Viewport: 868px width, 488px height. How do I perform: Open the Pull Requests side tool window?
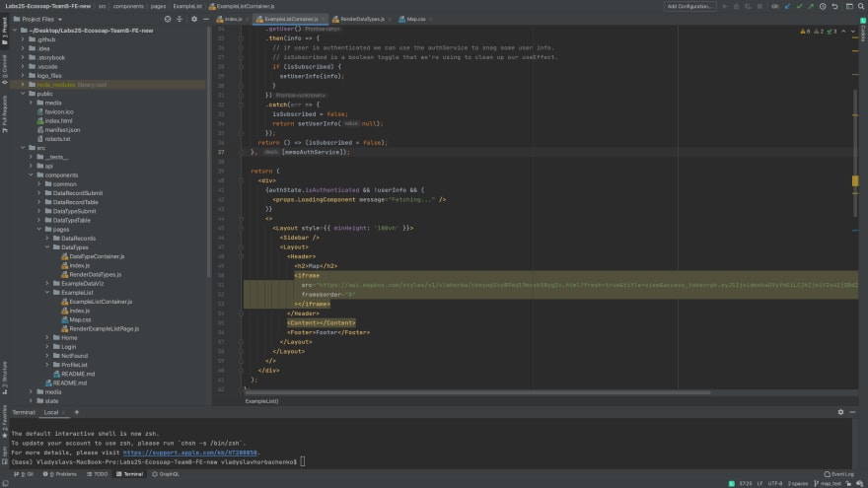pyautogui.click(x=4, y=114)
